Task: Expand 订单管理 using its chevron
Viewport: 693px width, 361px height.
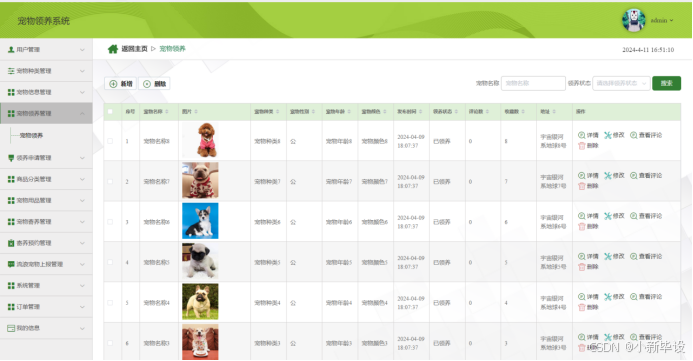Action: 82,307
